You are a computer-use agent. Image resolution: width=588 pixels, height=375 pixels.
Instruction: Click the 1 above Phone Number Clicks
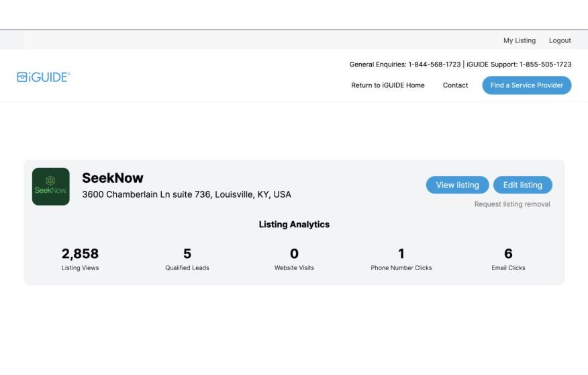click(x=401, y=254)
